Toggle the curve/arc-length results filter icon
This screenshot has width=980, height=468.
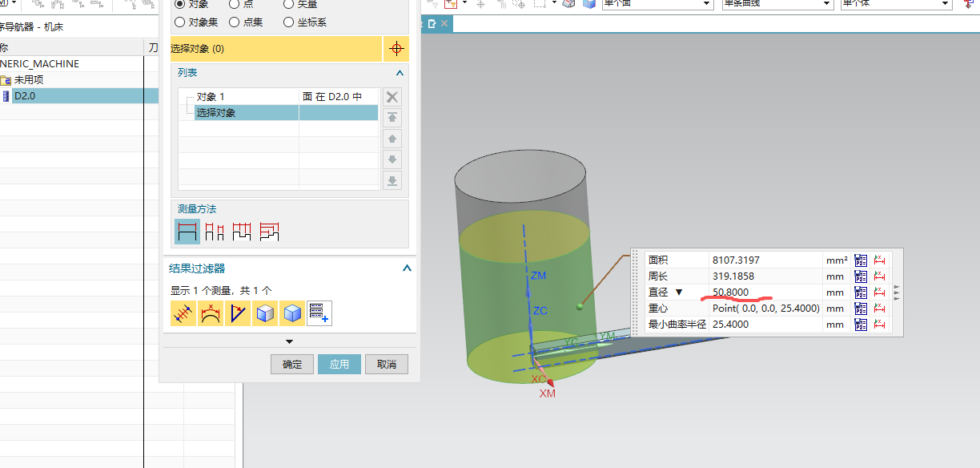click(x=211, y=313)
